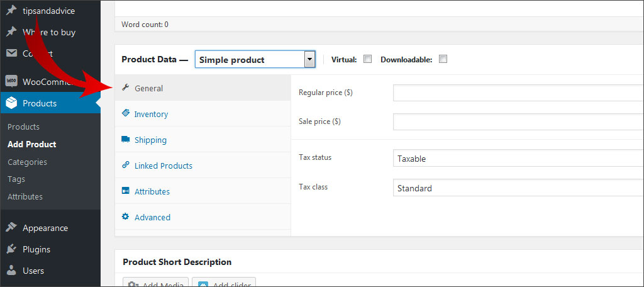Click the wrench icon beside General
Image resolution: width=644 pixels, height=287 pixels.
125,88
